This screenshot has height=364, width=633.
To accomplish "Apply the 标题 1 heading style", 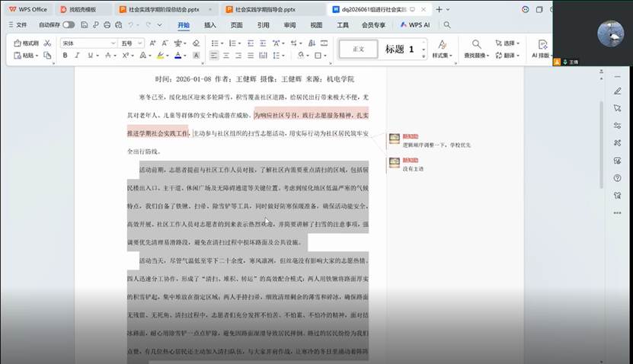I will pyautogui.click(x=399, y=49).
